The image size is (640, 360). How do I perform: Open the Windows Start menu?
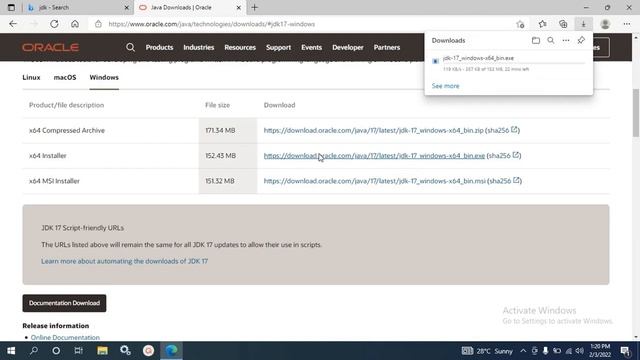point(11,351)
